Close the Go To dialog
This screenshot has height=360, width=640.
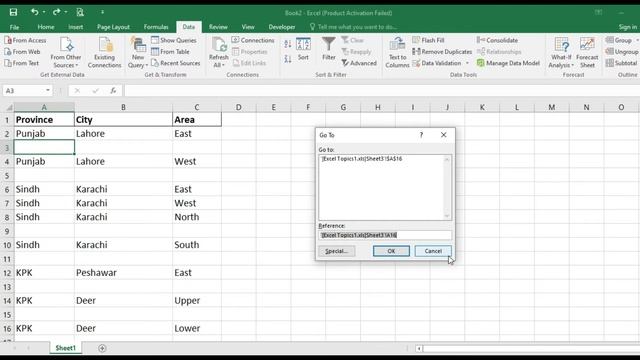click(444, 135)
